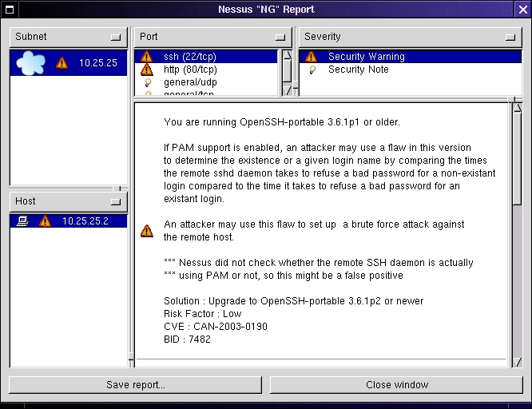Click the Port list scrollbar down arrow

[287, 90]
